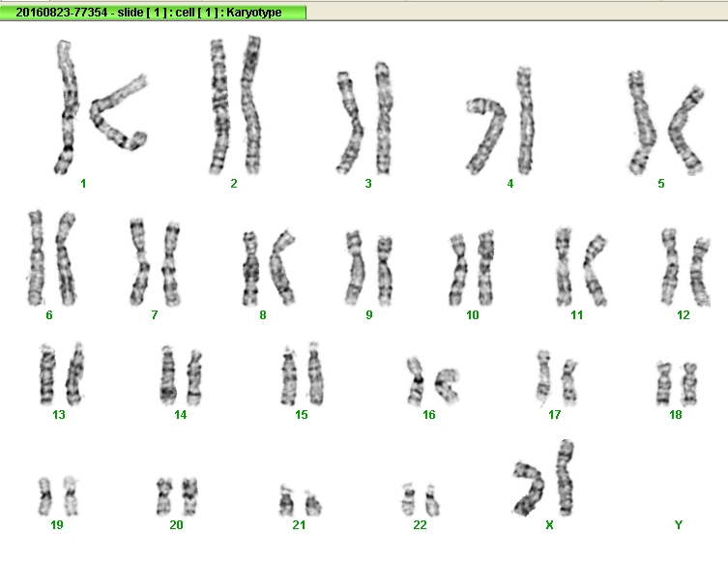Select the chromosome 12 pair
The width and height of the screenshot is (728, 563).
point(685,268)
